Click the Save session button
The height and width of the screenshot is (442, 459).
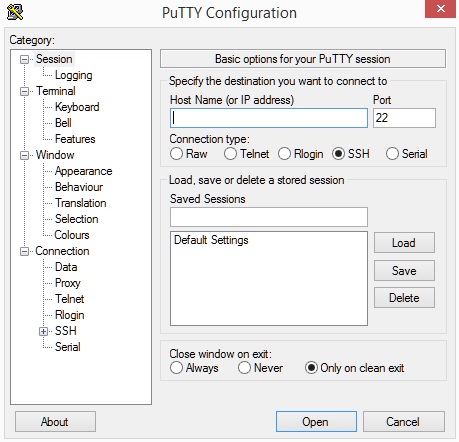coord(404,271)
